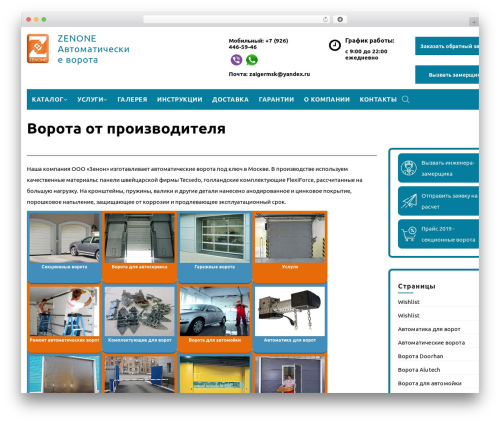Open Ворота для автосервиса category image
The image size is (500, 423).
139,238
